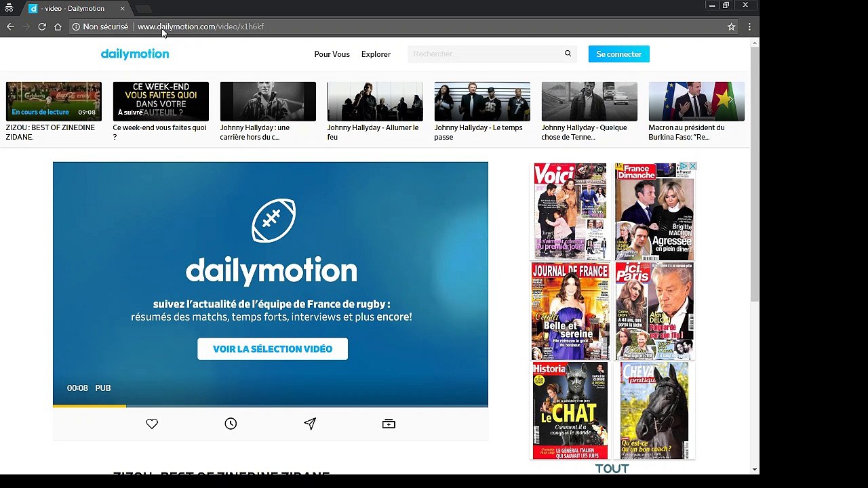
Task: Click the France Dimanche magazine cover
Action: coord(654,211)
